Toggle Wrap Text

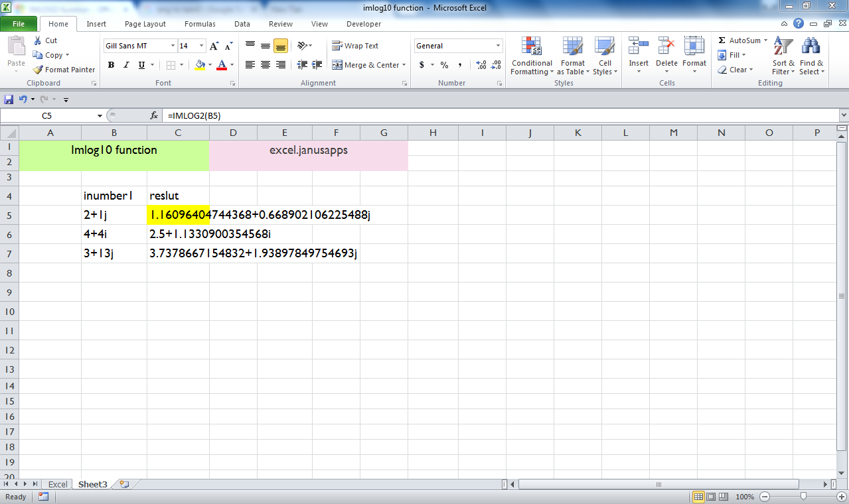(x=355, y=46)
